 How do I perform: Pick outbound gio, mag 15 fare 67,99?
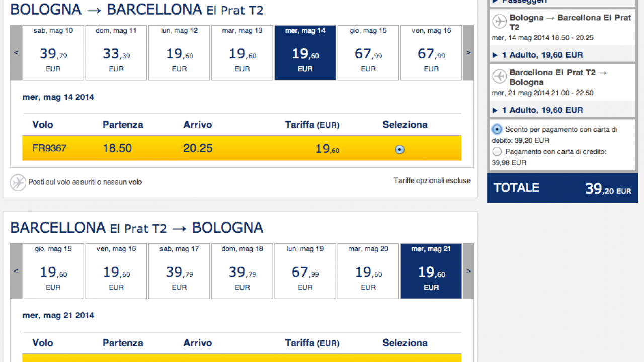[x=368, y=53]
